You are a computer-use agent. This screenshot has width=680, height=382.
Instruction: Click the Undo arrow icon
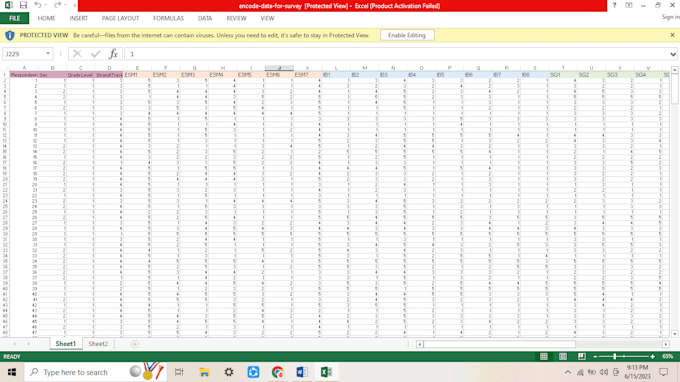[38, 5]
